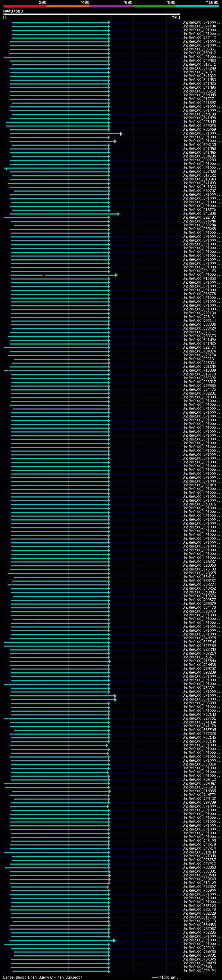
Task: Click the UniRef100_P58876 row label
Action: pyautogui.click(x=199, y=504)
